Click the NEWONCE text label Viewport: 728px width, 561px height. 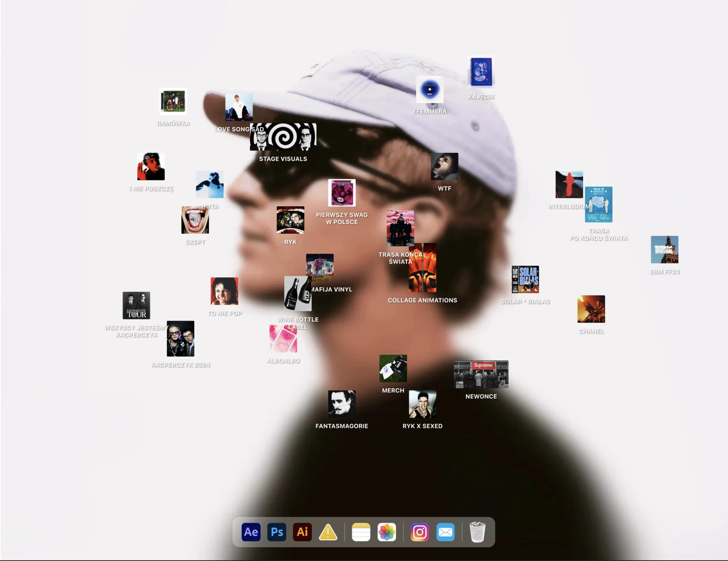481,396
